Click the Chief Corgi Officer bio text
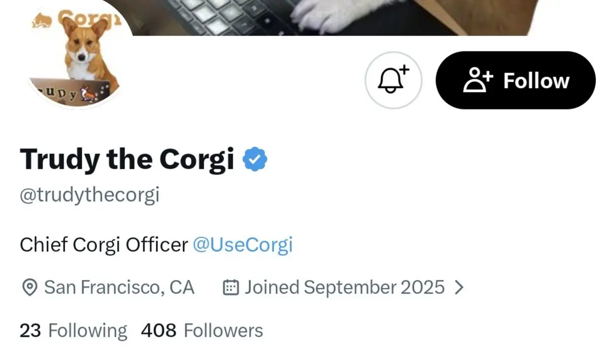The width and height of the screenshot is (609, 364). [104, 245]
